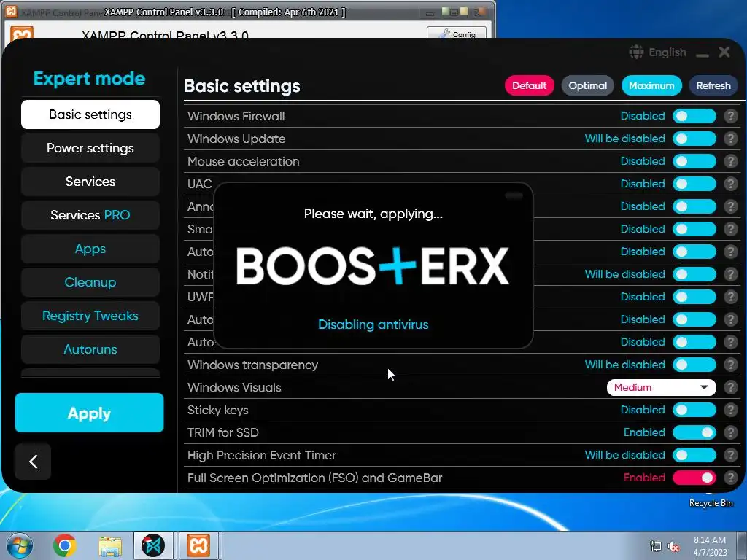Image resolution: width=747 pixels, height=560 pixels.
Task: Open help for Mouse acceleration setting
Action: pos(730,161)
